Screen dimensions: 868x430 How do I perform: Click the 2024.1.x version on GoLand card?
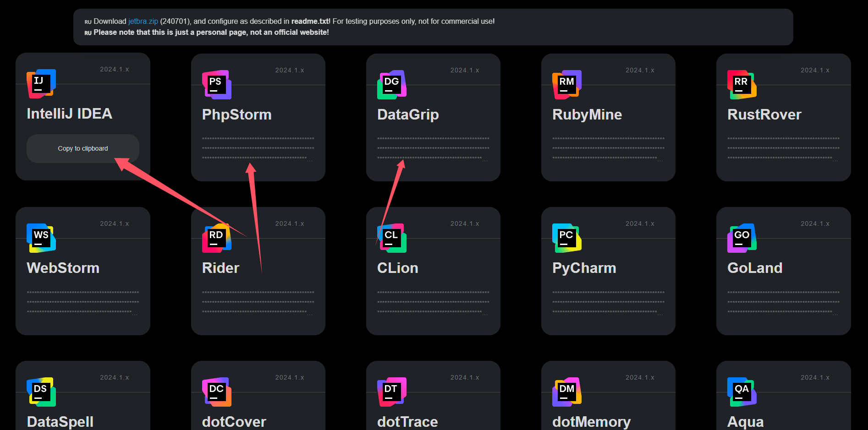coord(815,224)
